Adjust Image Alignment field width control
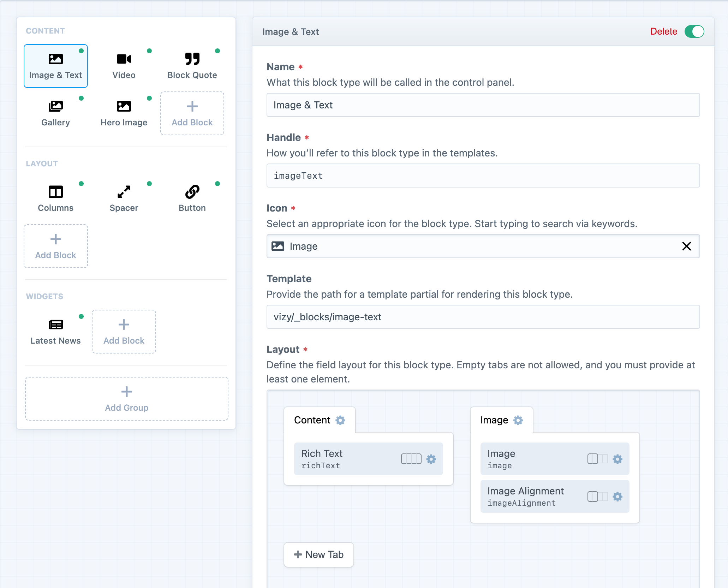The width and height of the screenshot is (728, 588). tap(597, 496)
